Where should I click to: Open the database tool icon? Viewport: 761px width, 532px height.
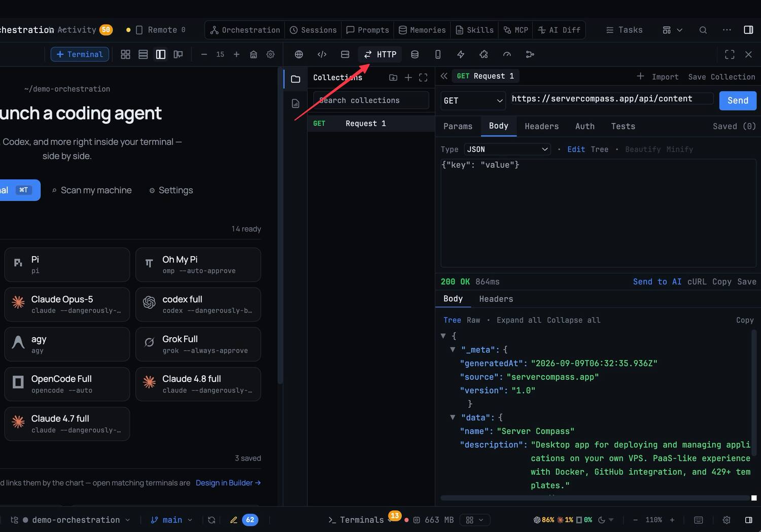414,54
